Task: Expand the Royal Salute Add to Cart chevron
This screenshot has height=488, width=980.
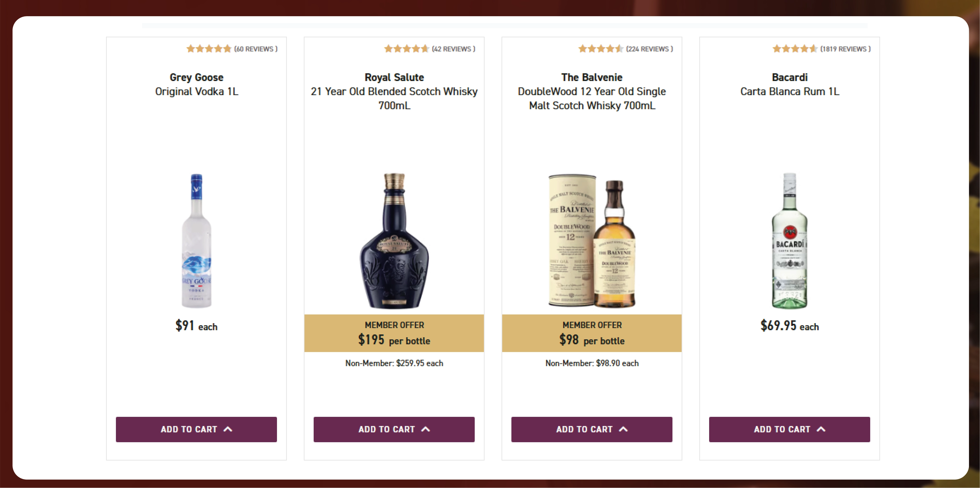Action: point(426,429)
